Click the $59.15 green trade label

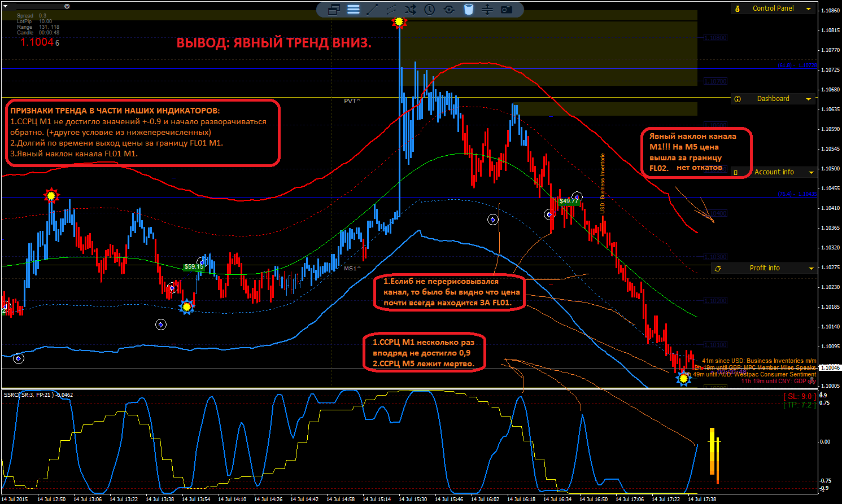coord(194,267)
